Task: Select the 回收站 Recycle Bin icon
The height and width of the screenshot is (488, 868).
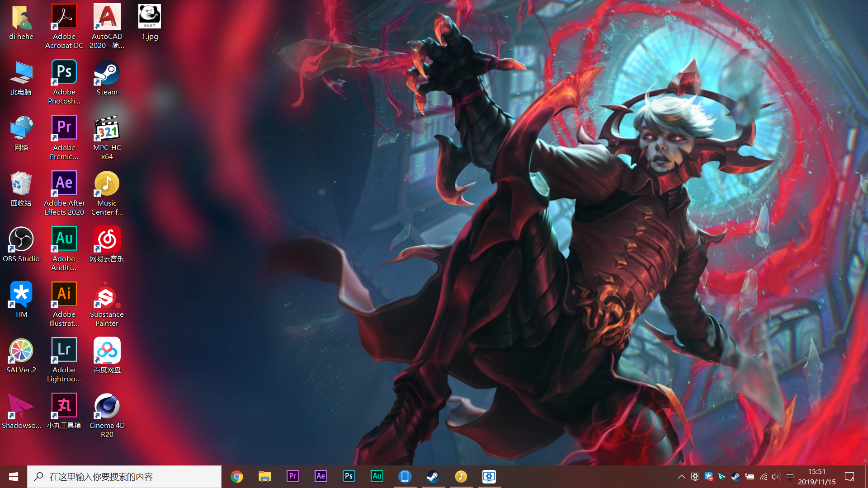Action: (x=21, y=189)
